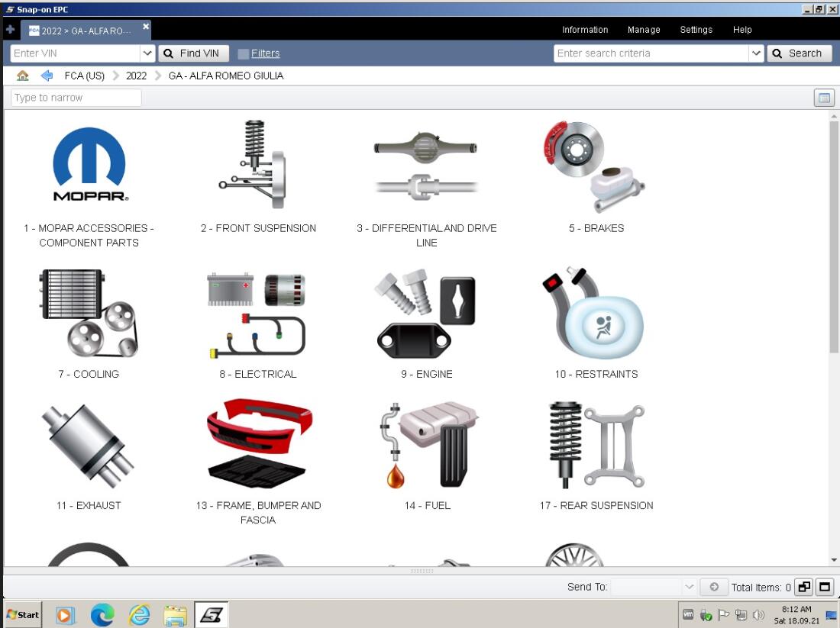
Task: Click the 2 - FRONT SUSPENSION label
Action: [x=258, y=228]
